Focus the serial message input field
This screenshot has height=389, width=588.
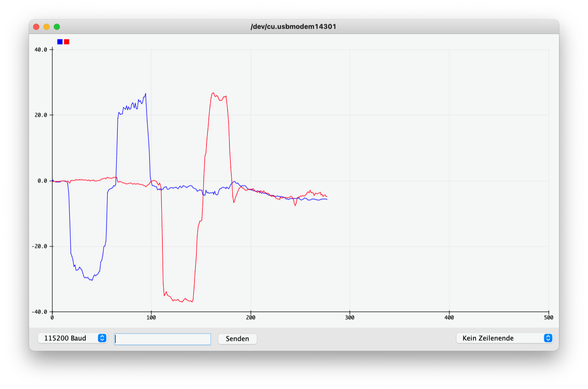click(163, 339)
